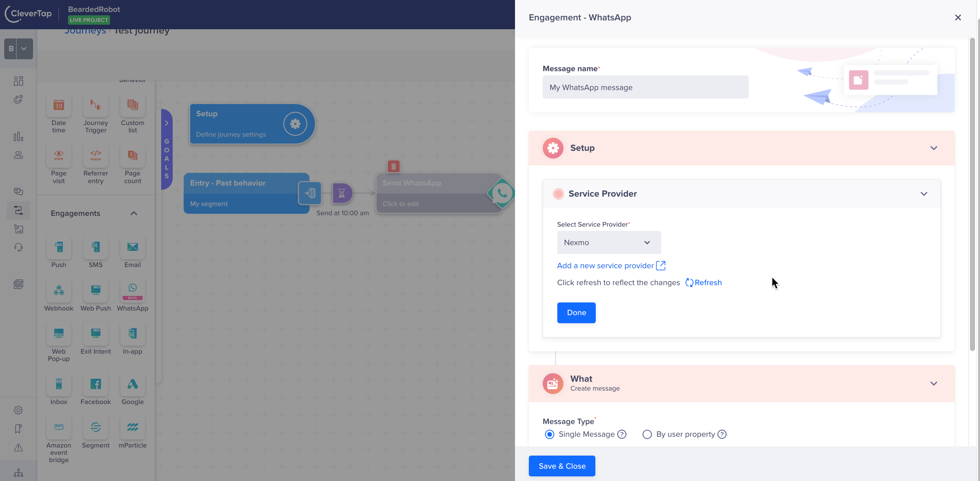Select Single Message radio button
This screenshot has width=980, height=481.
[x=550, y=434]
